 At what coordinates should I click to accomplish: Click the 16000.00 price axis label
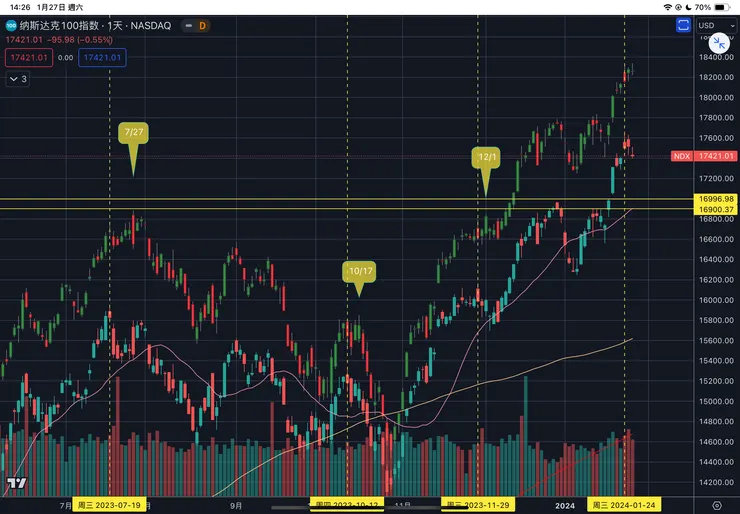click(716, 300)
